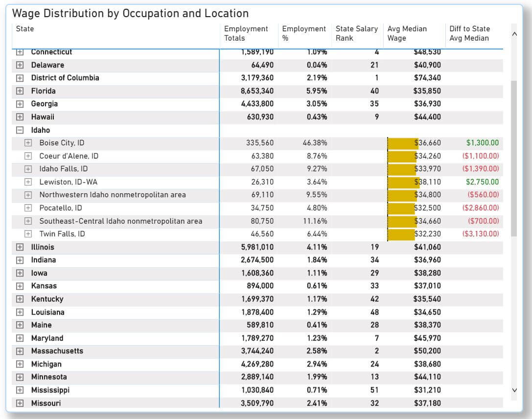Select the Massachusetts state name
Viewport: 532px width, 419px height.
click(57, 351)
